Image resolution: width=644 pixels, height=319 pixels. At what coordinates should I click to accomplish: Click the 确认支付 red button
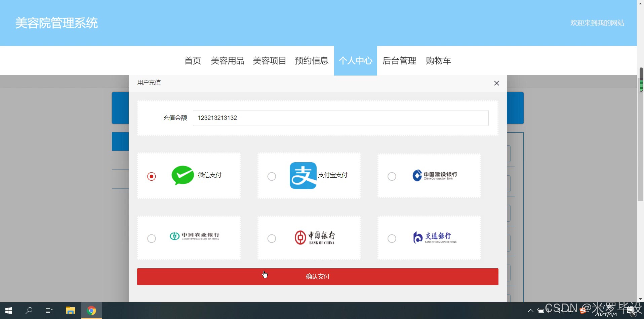(318, 277)
